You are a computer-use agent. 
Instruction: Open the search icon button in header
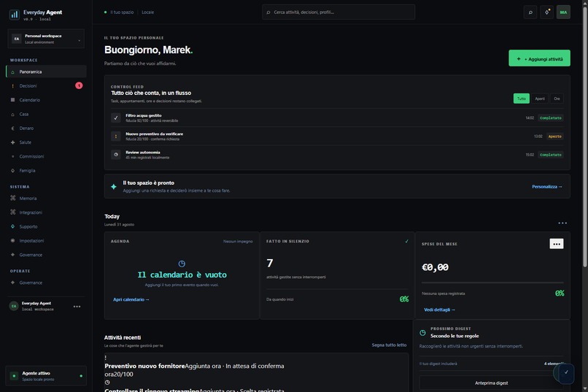click(x=530, y=12)
